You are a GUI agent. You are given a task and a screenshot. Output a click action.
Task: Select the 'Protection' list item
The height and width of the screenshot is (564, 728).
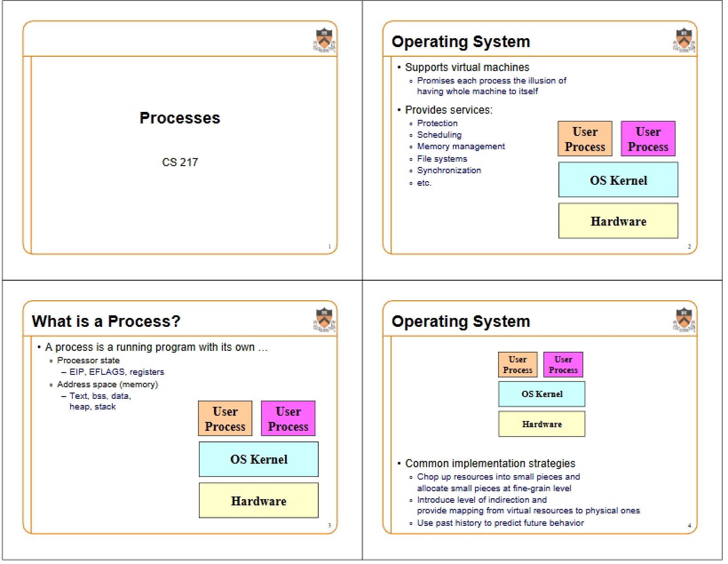[437, 123]
